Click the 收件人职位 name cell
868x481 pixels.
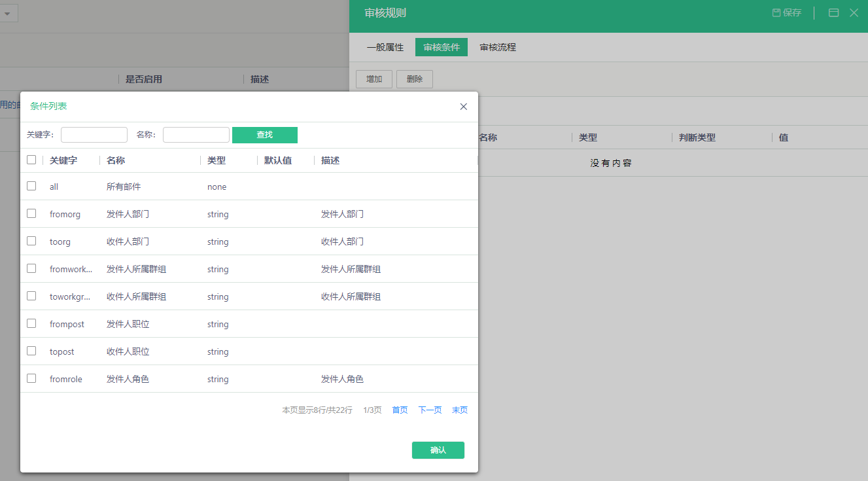128,351
